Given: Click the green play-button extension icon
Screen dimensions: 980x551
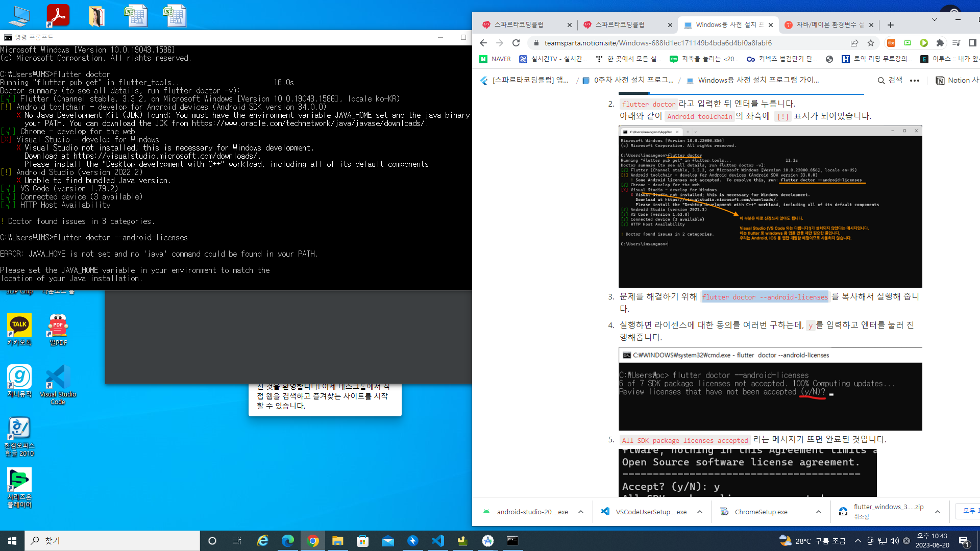Looking at the screenshot, I should coord(924,43).
